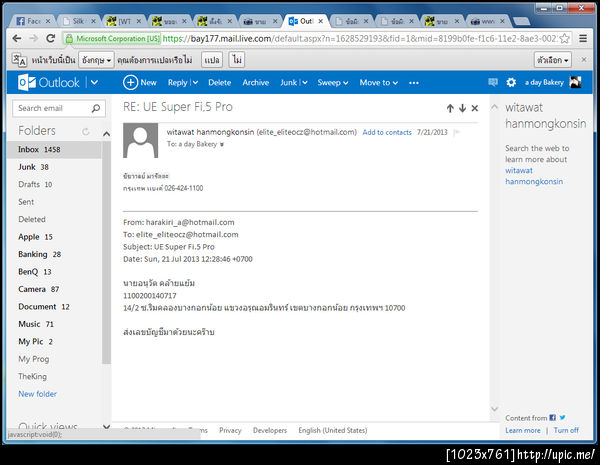The image size is (600, 465).
Task: Open the translate language dropdown
Action: click(x=96, y=60)
